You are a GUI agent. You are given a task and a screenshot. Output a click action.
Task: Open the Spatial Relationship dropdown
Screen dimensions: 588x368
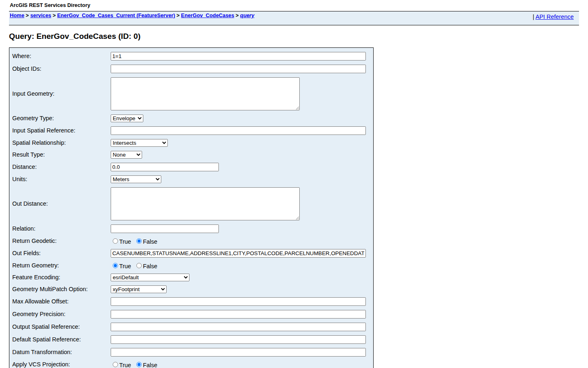coord(139,143)
